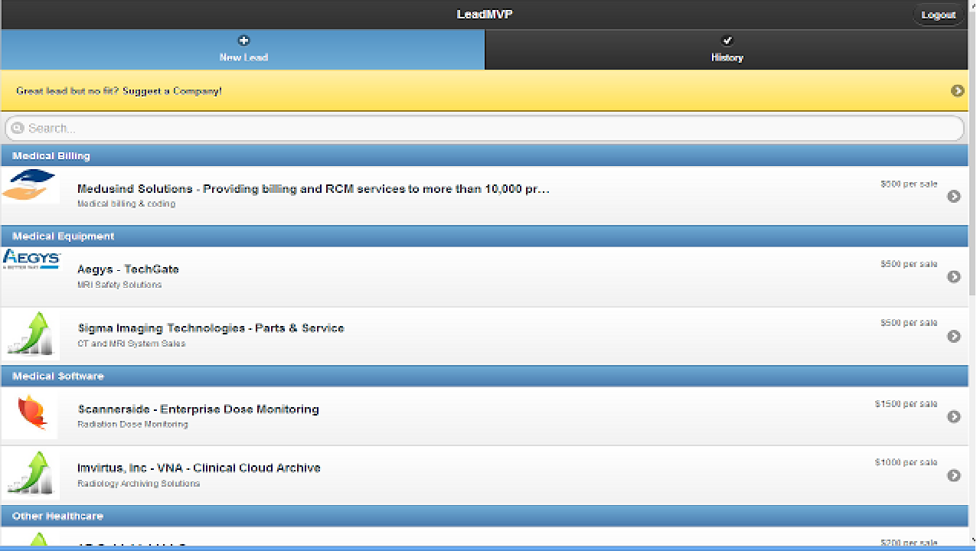Click Imvirtus's $1000 per sale price
The height and width of the screenshot is (551, 980).
point(906,463)
